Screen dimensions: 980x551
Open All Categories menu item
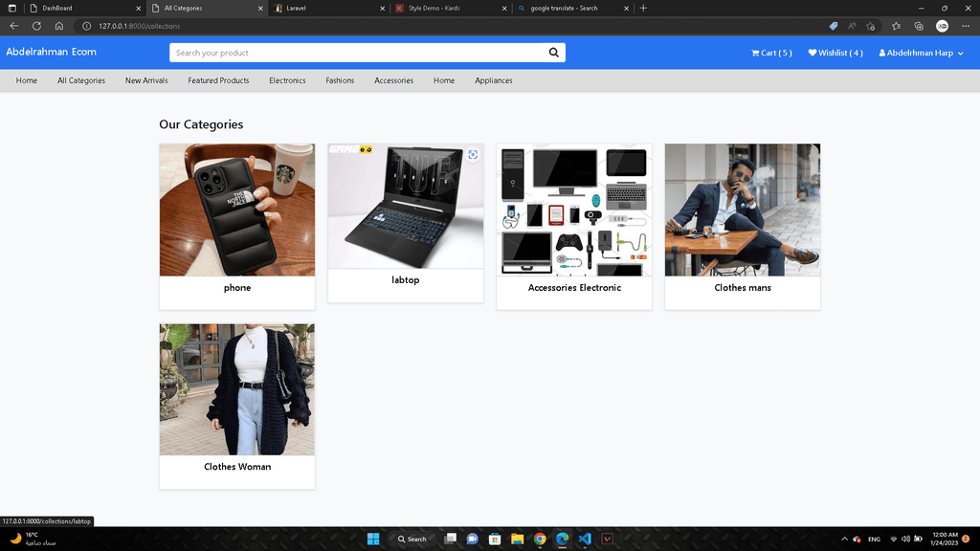(81, 80)
